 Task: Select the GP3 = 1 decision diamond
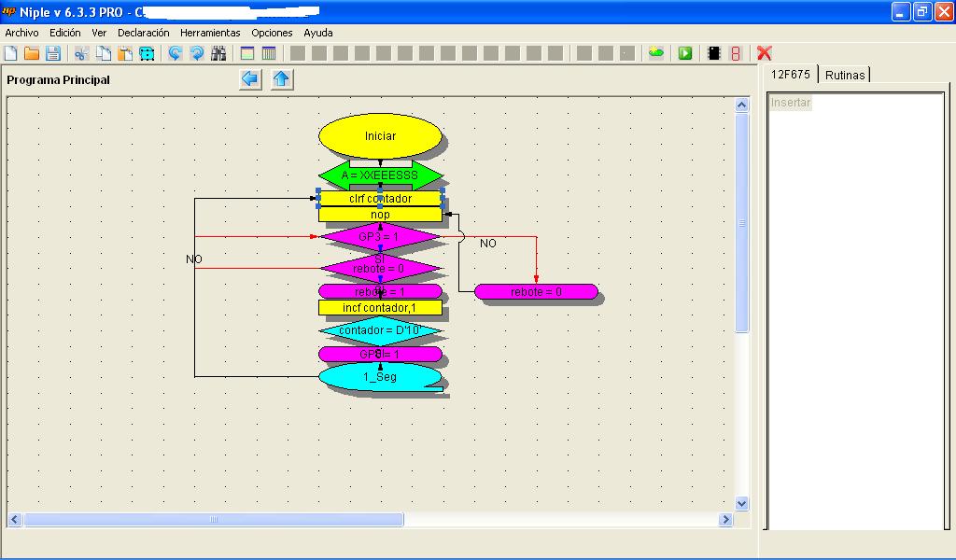click(x=381, y=236)
